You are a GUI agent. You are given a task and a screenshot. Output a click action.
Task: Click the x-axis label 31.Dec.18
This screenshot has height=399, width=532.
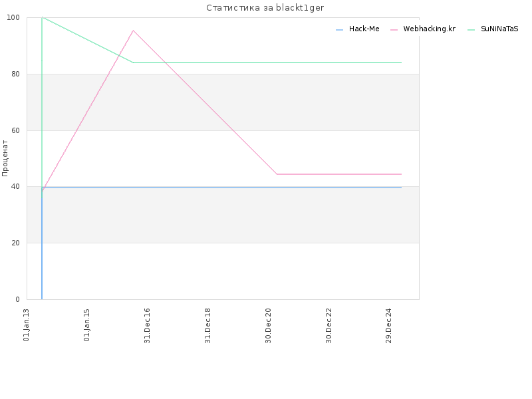[x=208, y=326]
